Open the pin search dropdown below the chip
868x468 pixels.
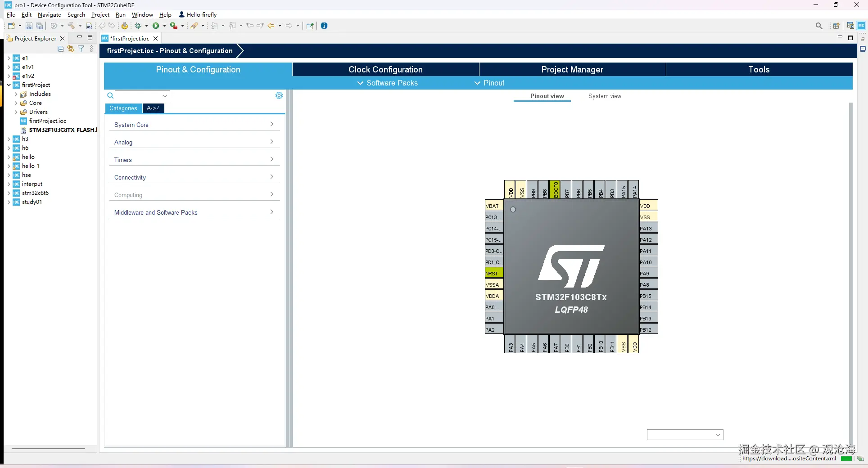click(x=685, y=435)
